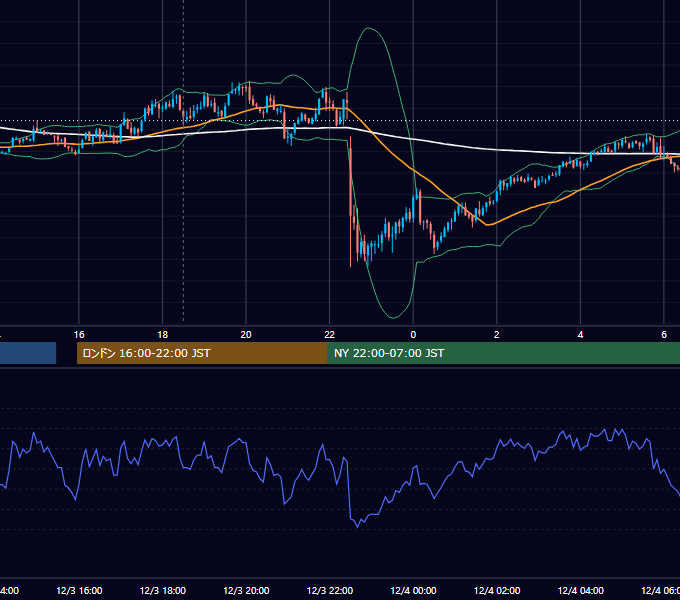Click the NY 22:00-07:00 JST session bar

coord(503,353)
